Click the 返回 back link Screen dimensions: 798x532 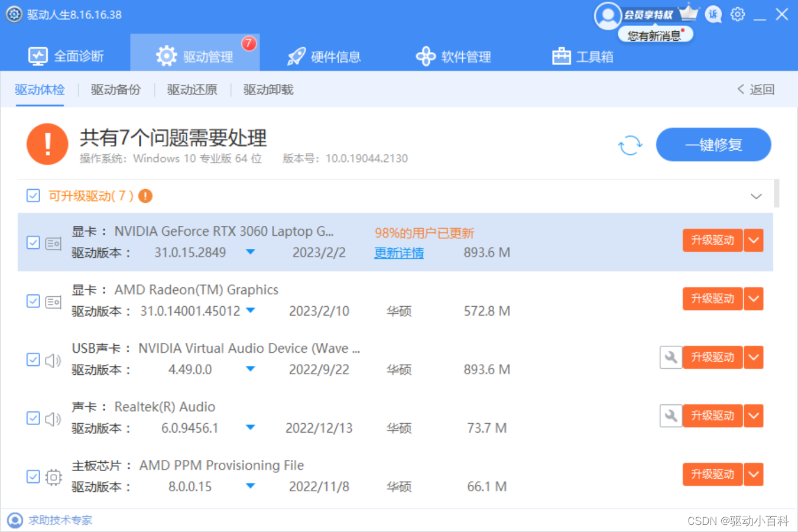coord(755,89)
